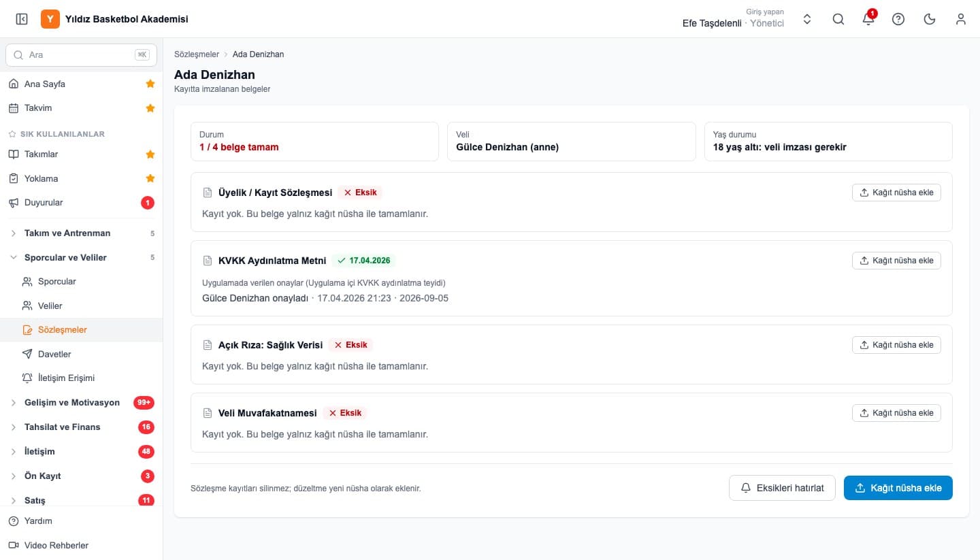Click Eksikleri hatırlat button
The height and width of the screenshot is (560, 980).
pyautogui.click(x=782, y=488)
